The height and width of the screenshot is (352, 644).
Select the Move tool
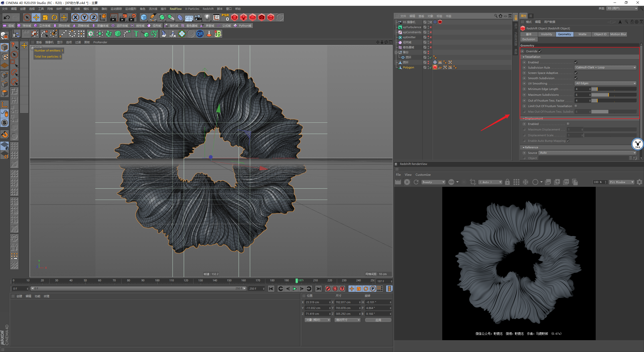coord(36,17)
